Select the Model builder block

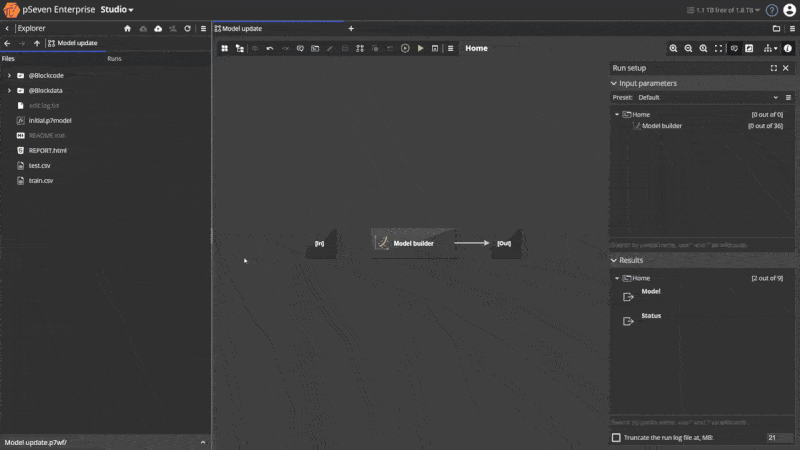(x=413, y=243)
